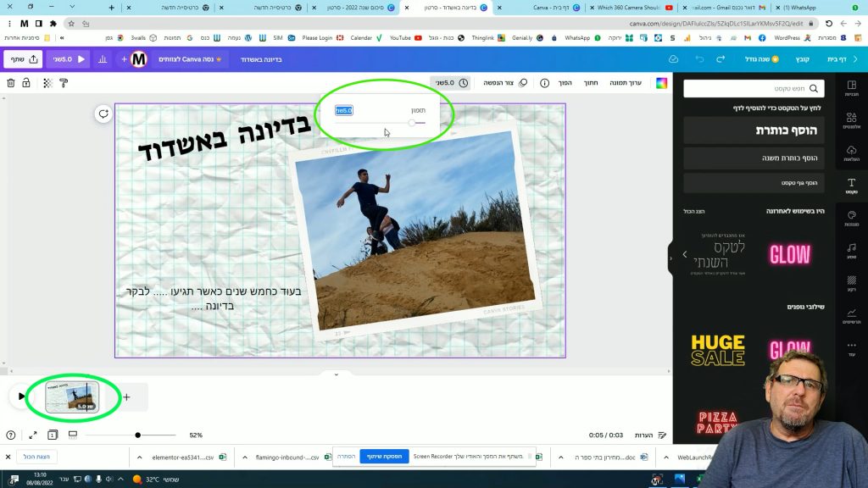Click the blue stop sharing button
The image size is (868, 488).
pos(384,457)
